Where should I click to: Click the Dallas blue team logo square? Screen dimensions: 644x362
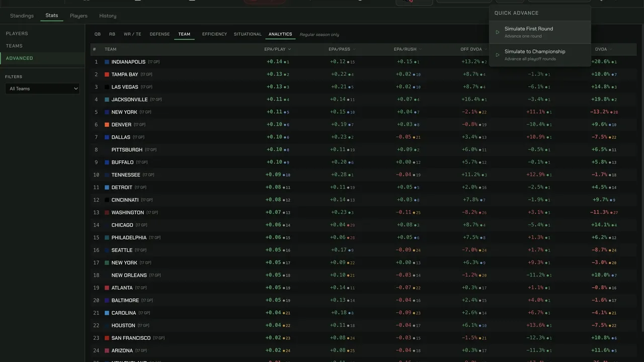pos(107,137)
